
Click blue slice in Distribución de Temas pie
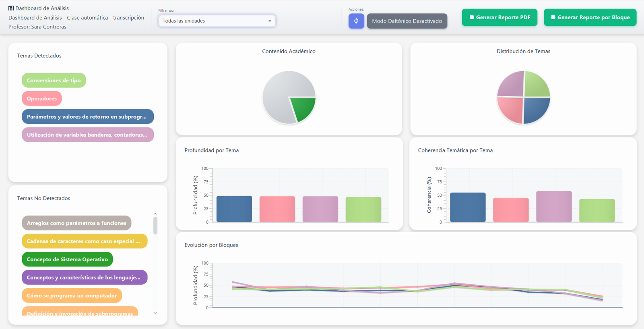click(535, 109)
